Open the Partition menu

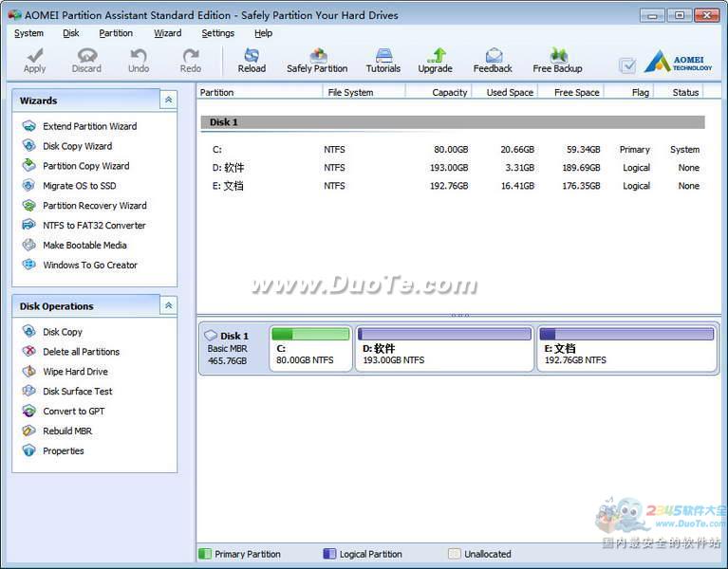click(x=116, y=33)
